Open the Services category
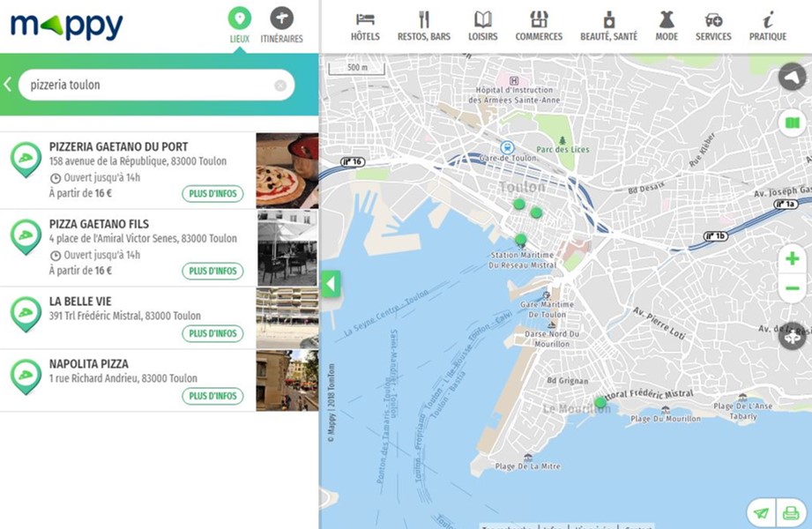Screen dimensions: 812x529 click(713, 26)
